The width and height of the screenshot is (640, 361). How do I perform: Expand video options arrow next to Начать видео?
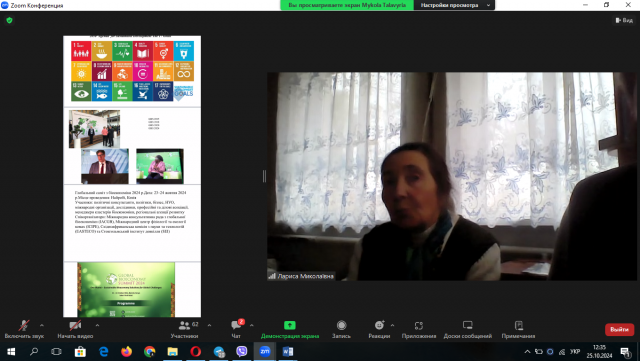pyautogui.click(x=97, y=325)
